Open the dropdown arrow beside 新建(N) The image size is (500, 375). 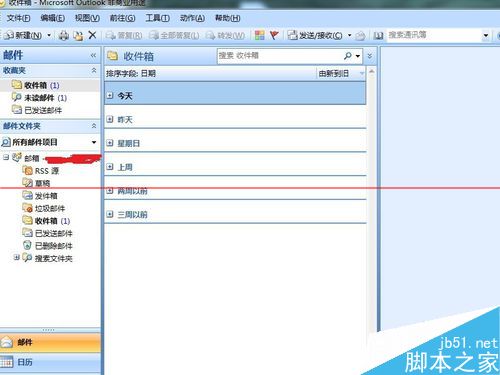click(x=49, y=35)
